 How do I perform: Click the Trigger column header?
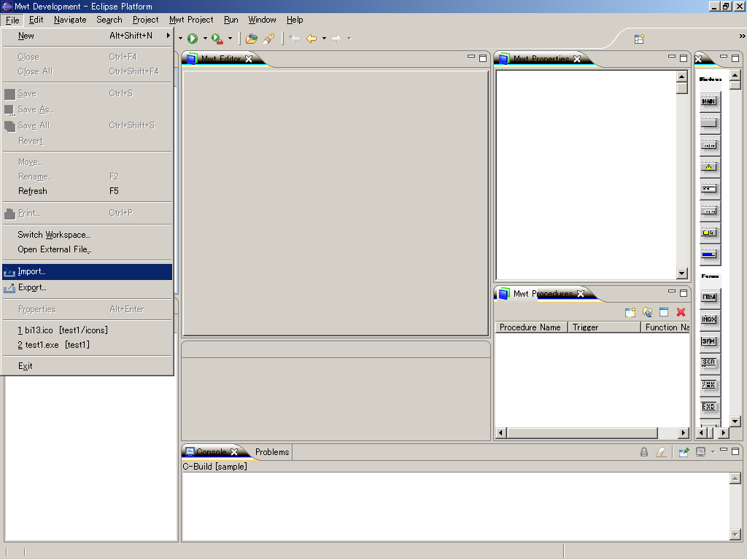click(604, 327)
